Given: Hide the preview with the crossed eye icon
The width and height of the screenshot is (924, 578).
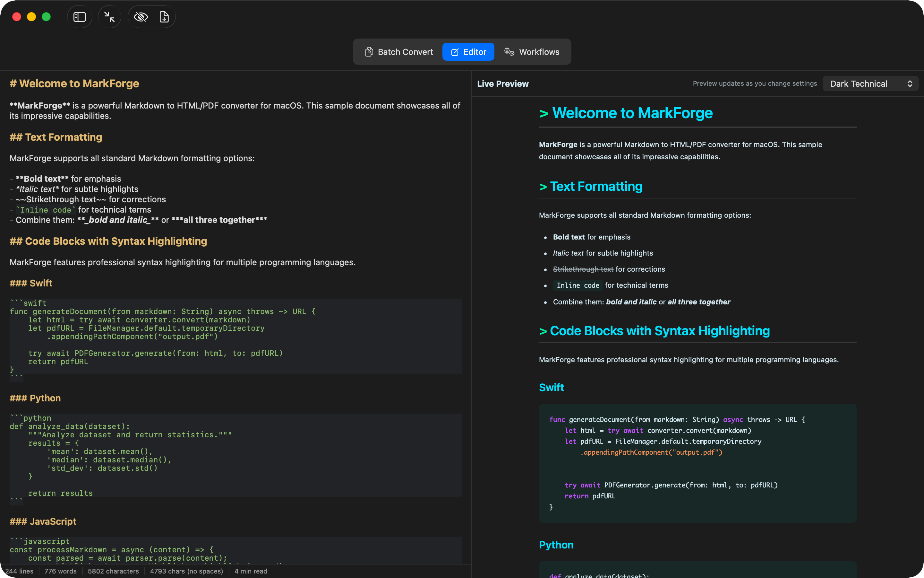Looking at the screenshot, I should (x=141, y=17).
